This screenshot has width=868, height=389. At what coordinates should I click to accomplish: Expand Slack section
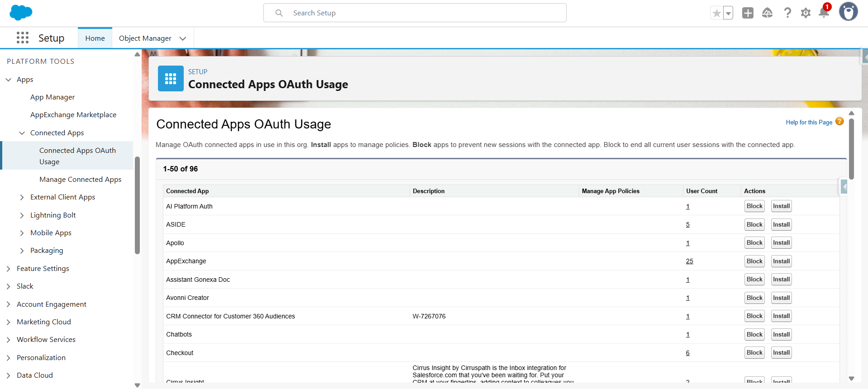coord(8,286)
